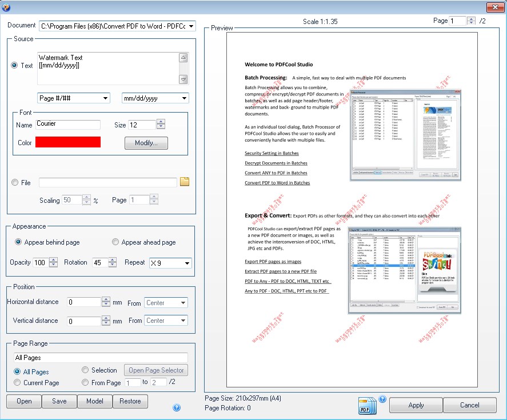This screenshot has width=507, height=420.
Task: Click the File path input field
Action: click(x=108, y=182)
